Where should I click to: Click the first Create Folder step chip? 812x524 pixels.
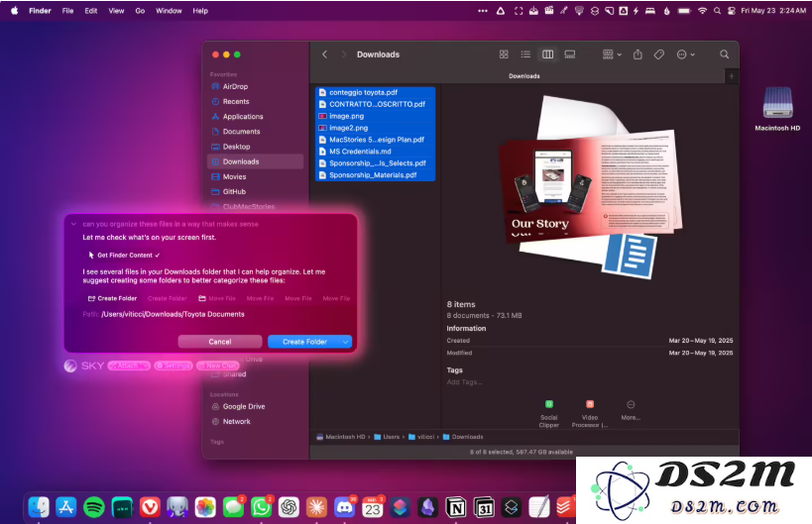tap(112, 298)
